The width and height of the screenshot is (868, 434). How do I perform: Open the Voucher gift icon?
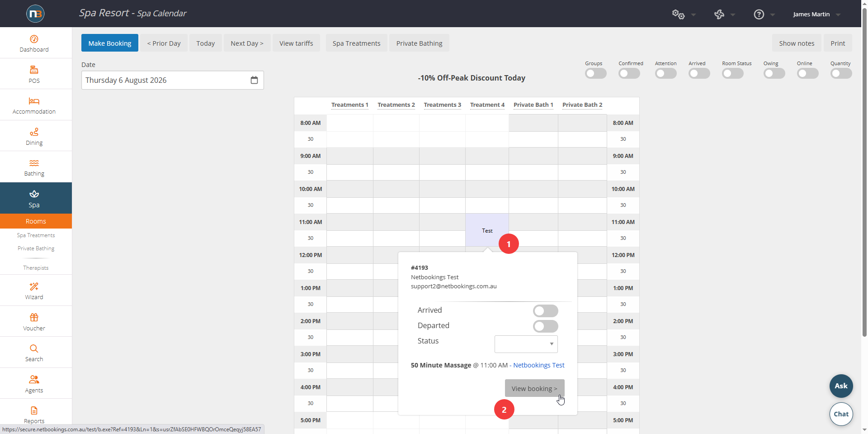pos(34,317)
